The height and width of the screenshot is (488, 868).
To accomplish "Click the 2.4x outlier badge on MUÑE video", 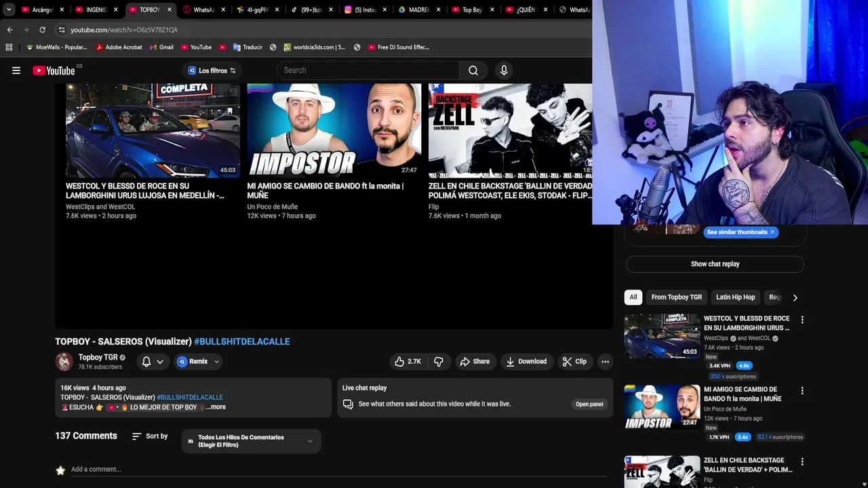I will click(x=743, y=437).
